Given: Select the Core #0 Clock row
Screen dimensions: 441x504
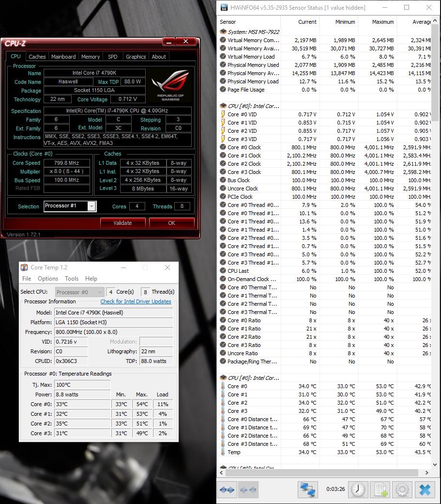Looking at the screenshot, I should click(325, 147).
